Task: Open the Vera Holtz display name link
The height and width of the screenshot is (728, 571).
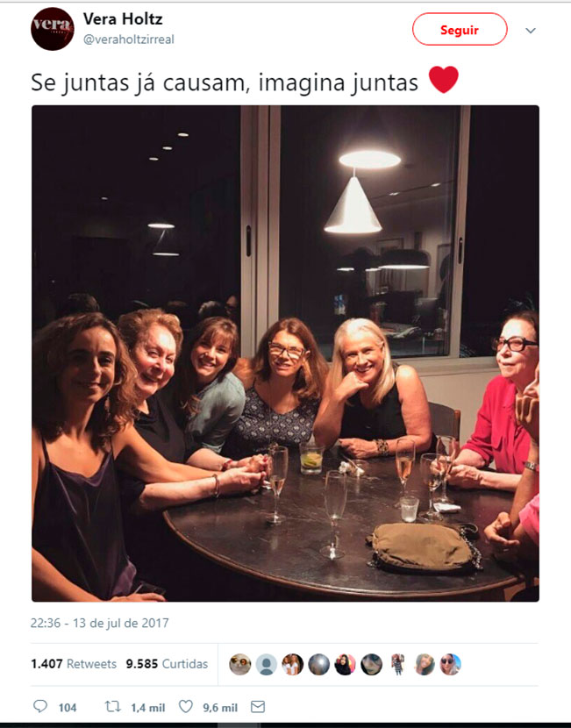Action: coord(123,18)
